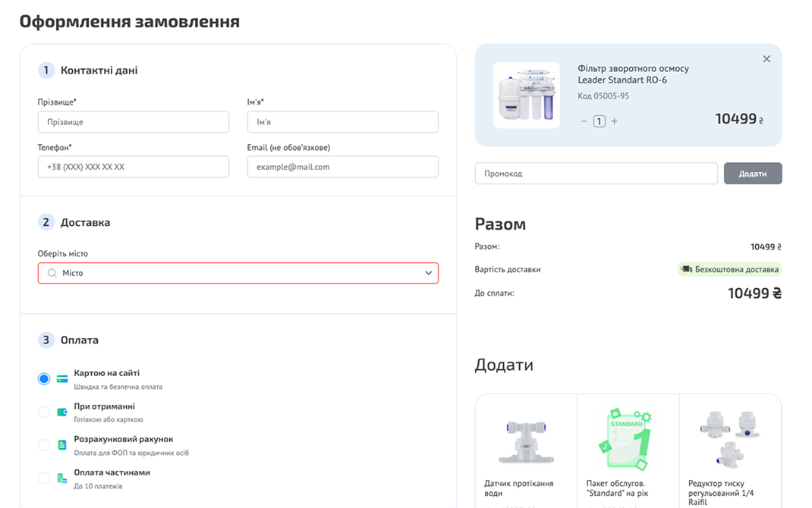Focus the 'Ім'я' first name field

[342, 122]
